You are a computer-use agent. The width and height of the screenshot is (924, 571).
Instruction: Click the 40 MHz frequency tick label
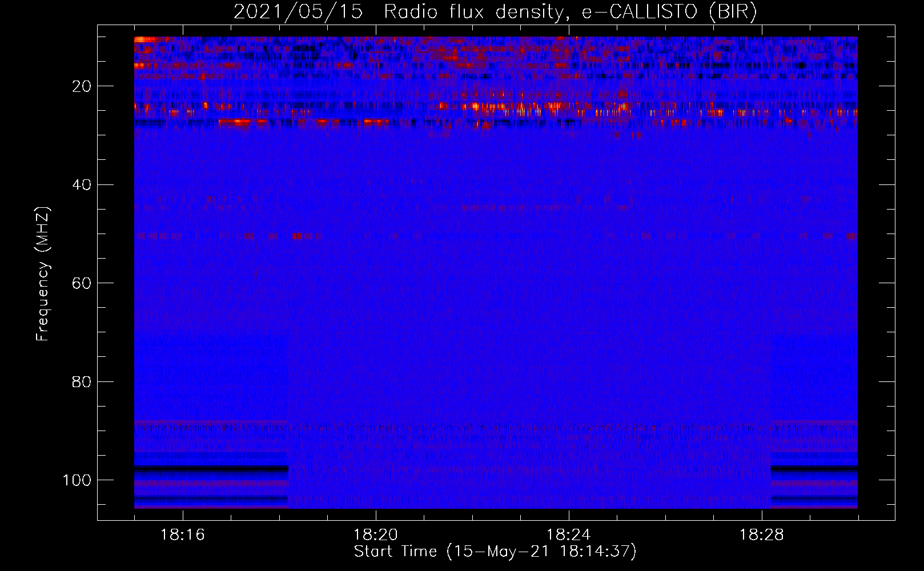point(82,184)
